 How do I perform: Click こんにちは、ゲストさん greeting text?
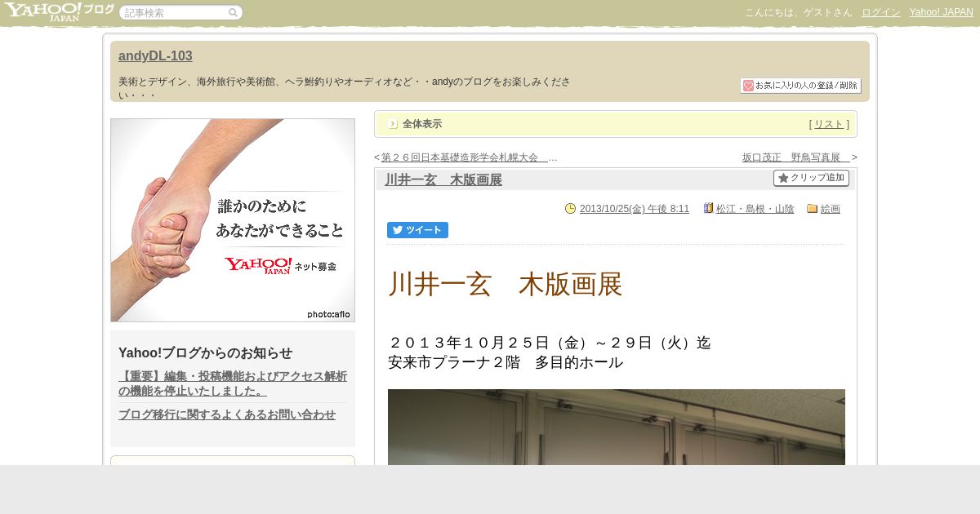click(798, 12)
